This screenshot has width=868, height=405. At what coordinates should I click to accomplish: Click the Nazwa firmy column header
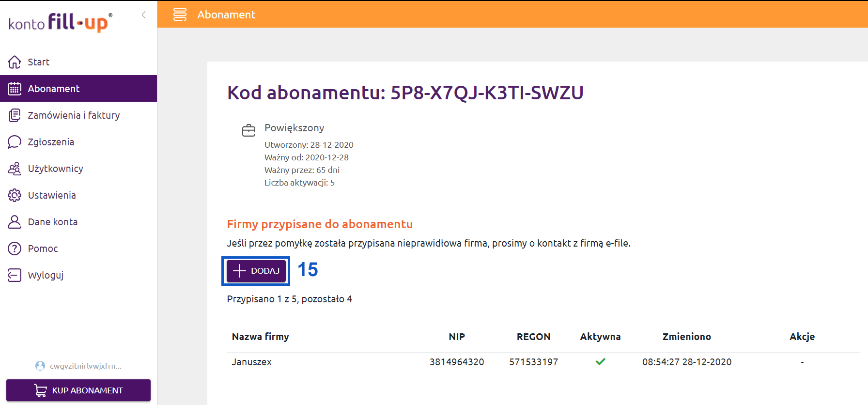click(261, 337)
